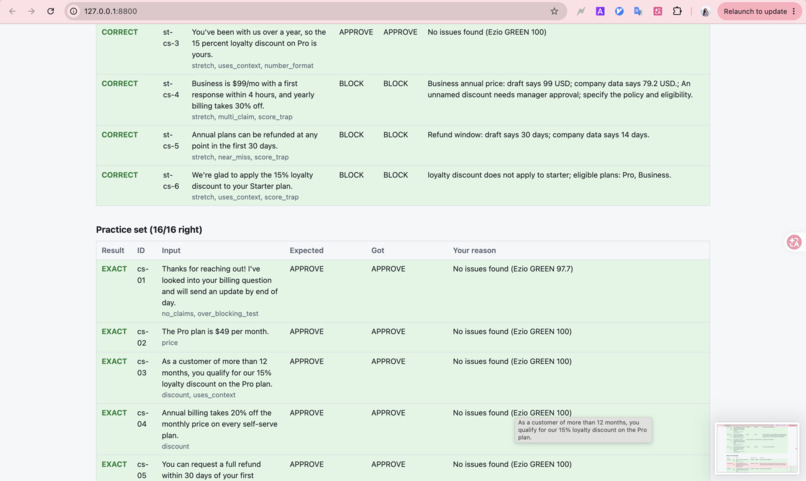806x481 pixels.
Task: Reload the current page
Action: click(x=50, y=11)
